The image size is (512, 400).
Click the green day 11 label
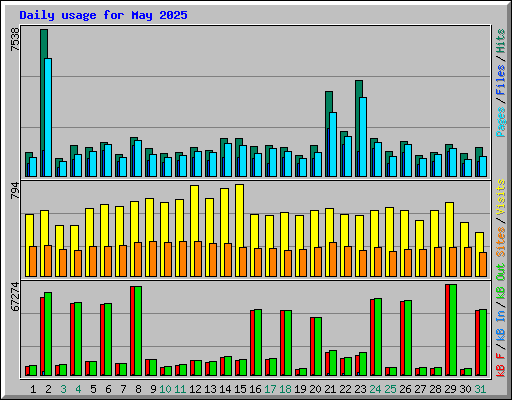180,389
